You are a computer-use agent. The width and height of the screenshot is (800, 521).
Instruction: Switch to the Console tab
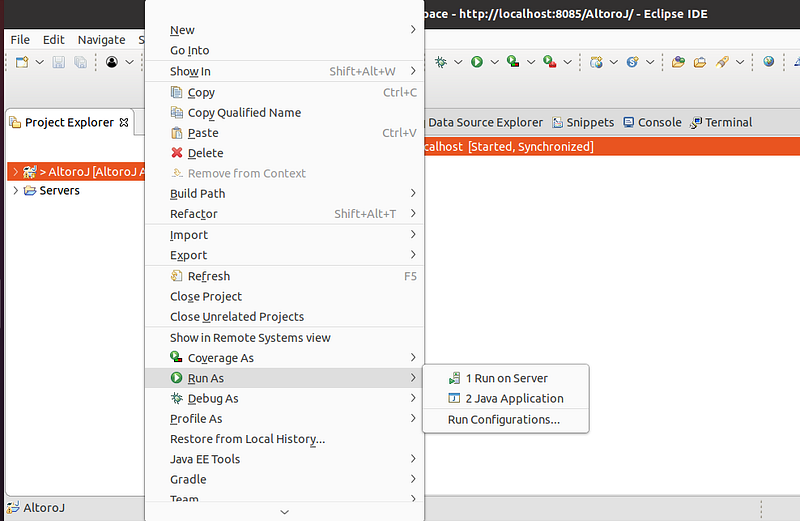pyautogui.click(x=652, y=122)
